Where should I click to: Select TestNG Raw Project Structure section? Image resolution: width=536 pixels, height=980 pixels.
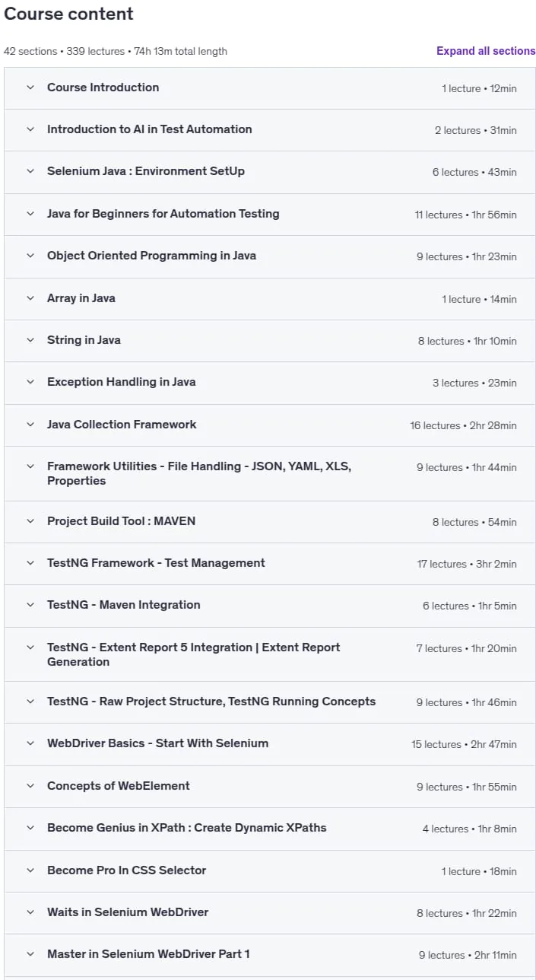click(270, 702)
